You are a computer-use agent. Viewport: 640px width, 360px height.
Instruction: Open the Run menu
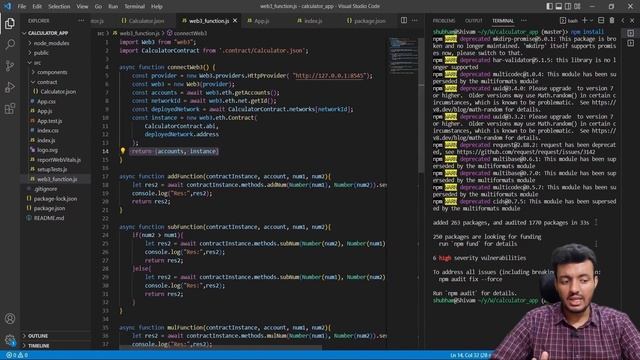(x=113, y=6)
